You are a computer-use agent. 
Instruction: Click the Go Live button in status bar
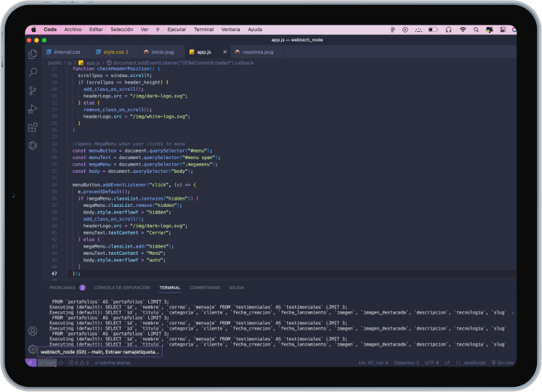click(x=503, y=362)
